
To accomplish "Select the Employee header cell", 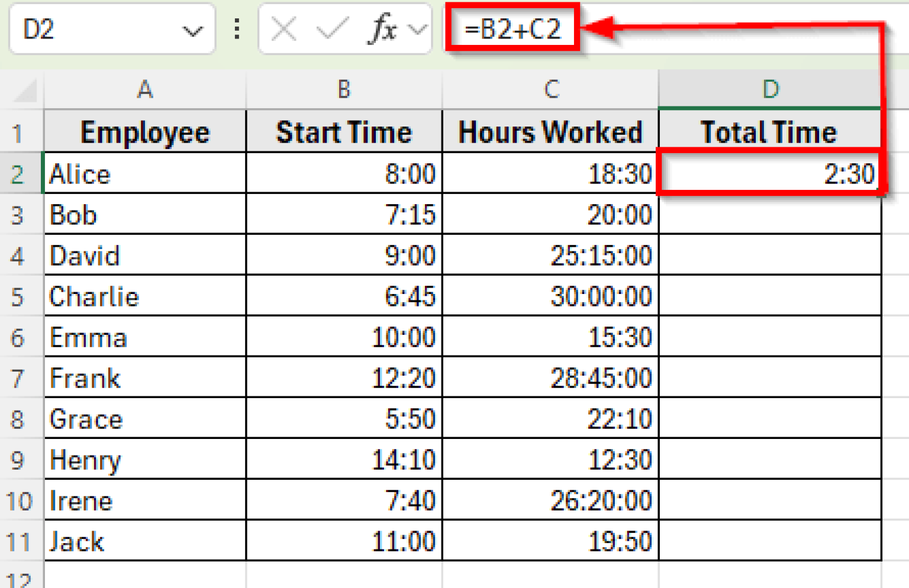I will tap(145, 131).
